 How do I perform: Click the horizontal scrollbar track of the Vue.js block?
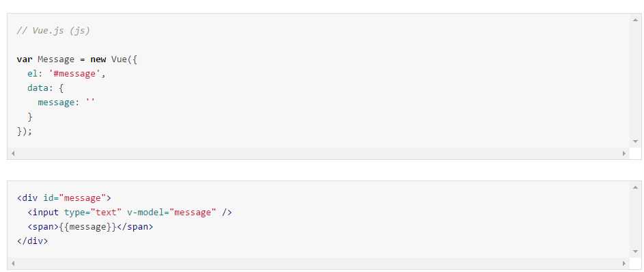pyautogui.click(x=318, y=153)
